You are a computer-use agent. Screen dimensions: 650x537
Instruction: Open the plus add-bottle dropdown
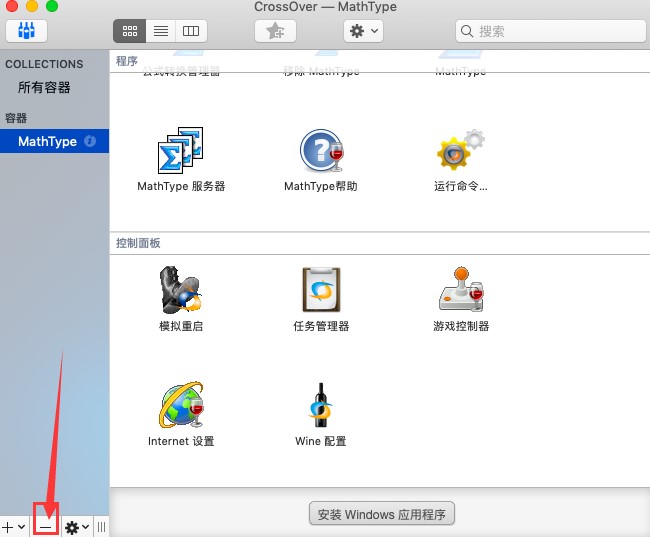pos(14,527)
